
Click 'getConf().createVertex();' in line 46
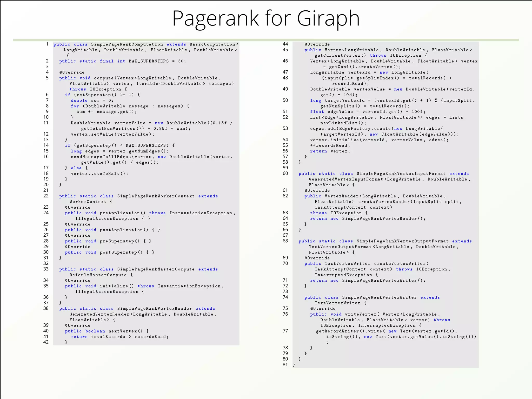coord(365,67)
